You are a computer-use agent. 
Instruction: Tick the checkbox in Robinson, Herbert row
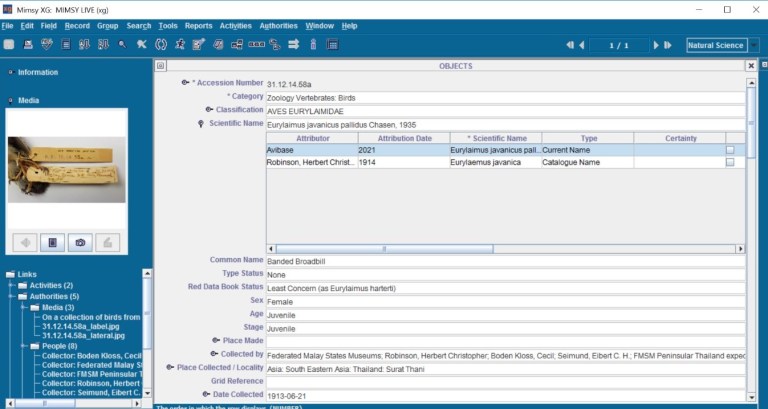pos(730,162)
